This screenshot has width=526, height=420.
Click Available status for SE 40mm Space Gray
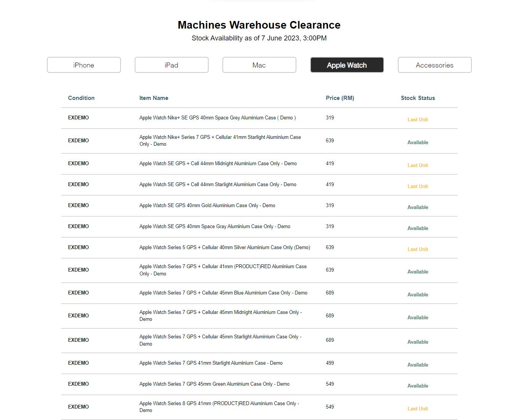[x=418, y=228]
